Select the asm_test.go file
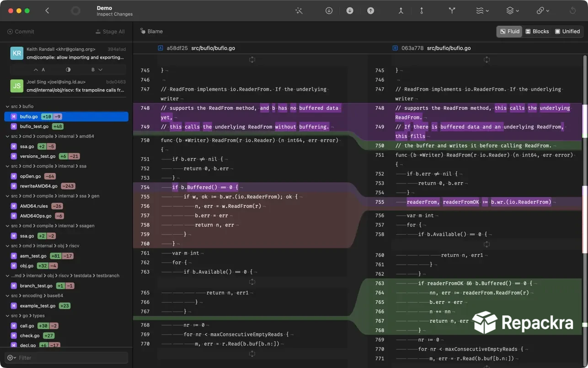Image resolution: width=588 pixels, height=368 pixels. click(66, 256)
